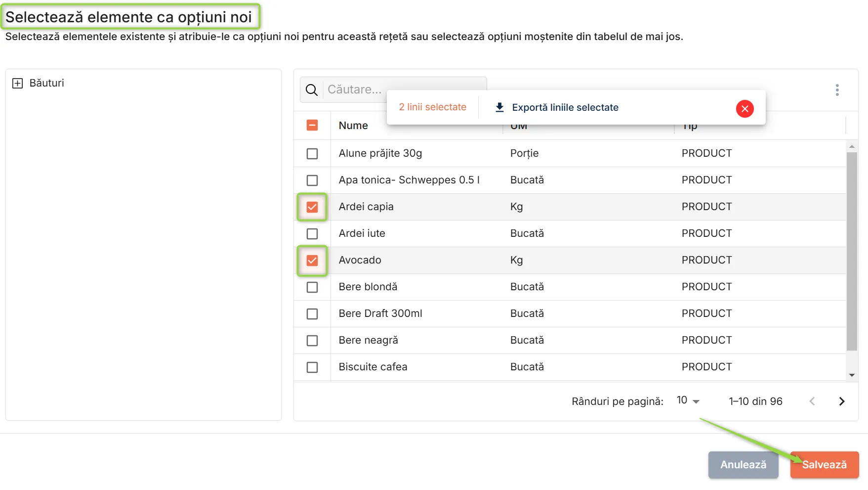Check the Biscuite cafea row
The height and width of the screenshot is (490, 868).
point(312,367)
